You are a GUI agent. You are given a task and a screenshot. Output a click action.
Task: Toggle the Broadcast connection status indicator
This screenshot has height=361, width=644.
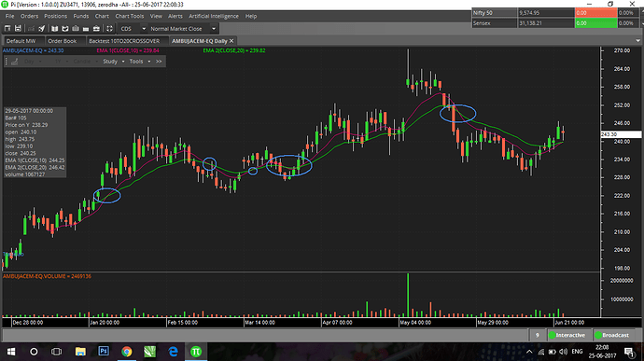coord(612,335)
